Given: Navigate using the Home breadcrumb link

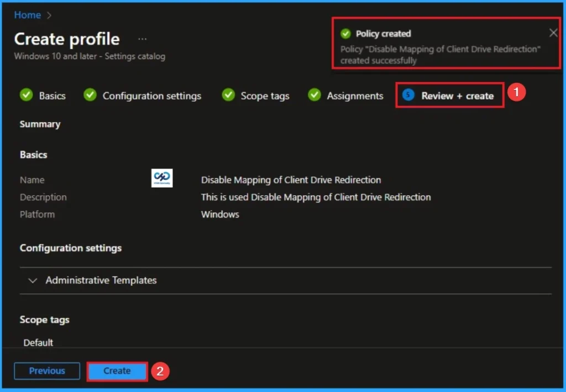Looking at the screenshot, I should (27, 15).
